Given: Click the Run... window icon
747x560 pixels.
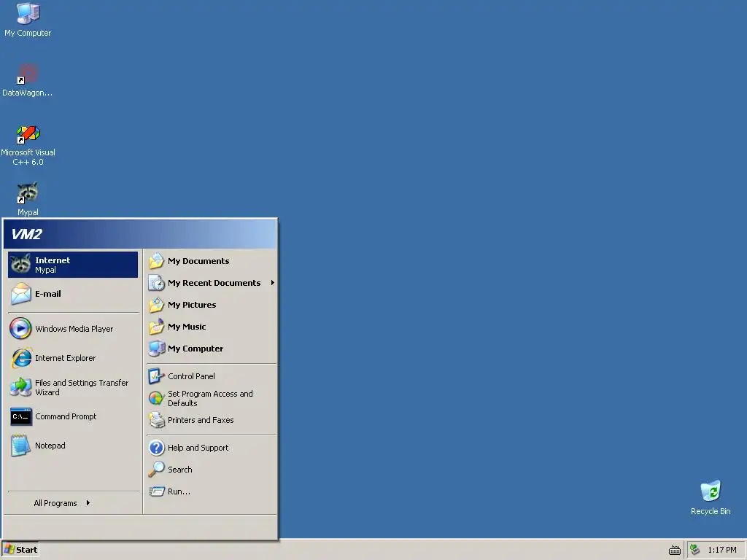Looking at the screenshot, I should [156, 491].
